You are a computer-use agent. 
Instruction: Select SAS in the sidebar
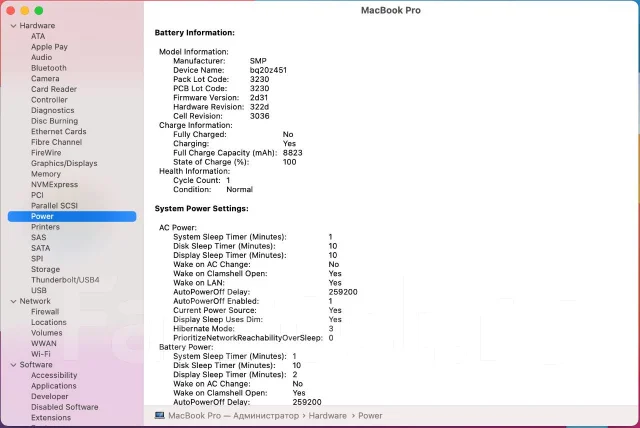[x=38, y=238]
